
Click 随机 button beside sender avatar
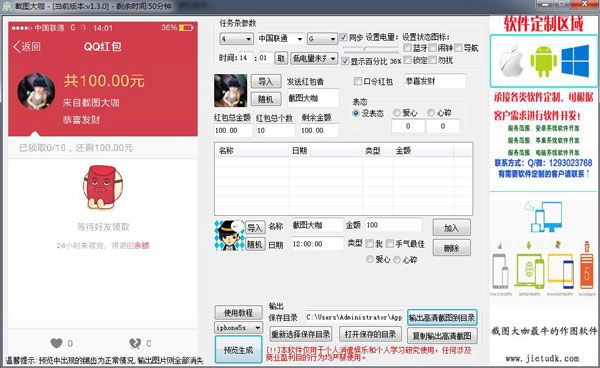(266, 99)
